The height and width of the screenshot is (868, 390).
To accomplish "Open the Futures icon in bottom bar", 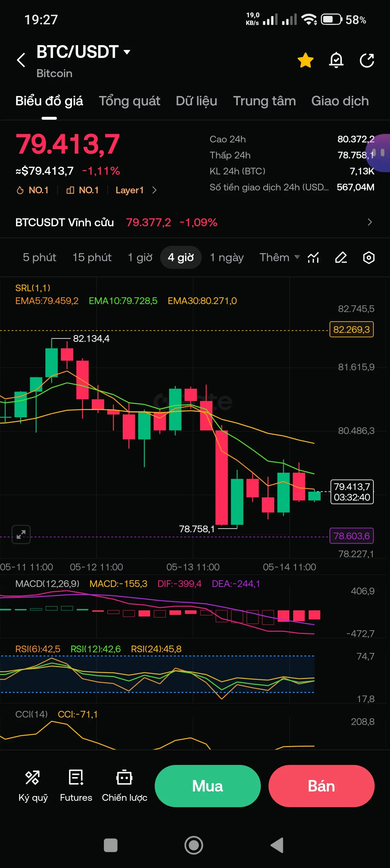I will tap(76, 786).
